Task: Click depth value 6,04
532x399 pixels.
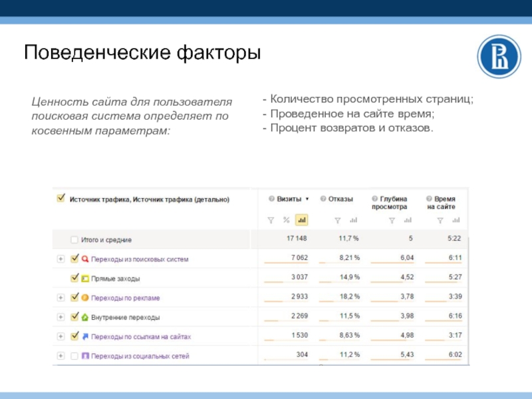Action: (x=407, y=258)
